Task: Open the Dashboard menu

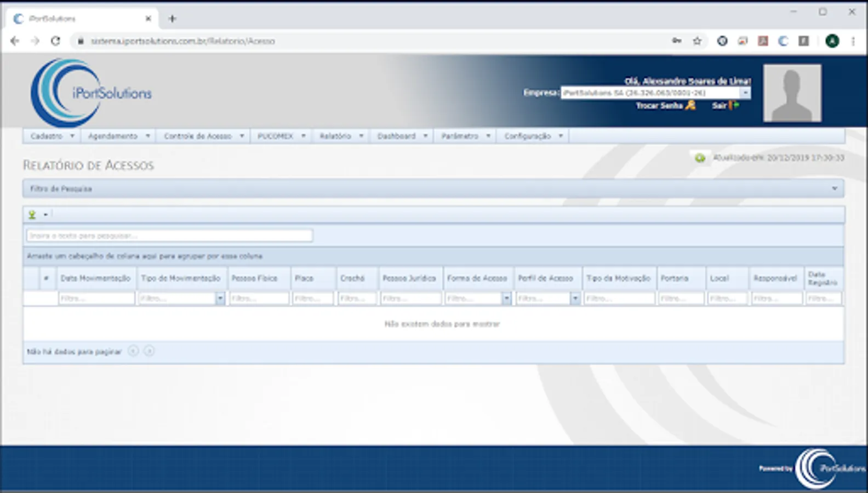Action: coord(402,136)
